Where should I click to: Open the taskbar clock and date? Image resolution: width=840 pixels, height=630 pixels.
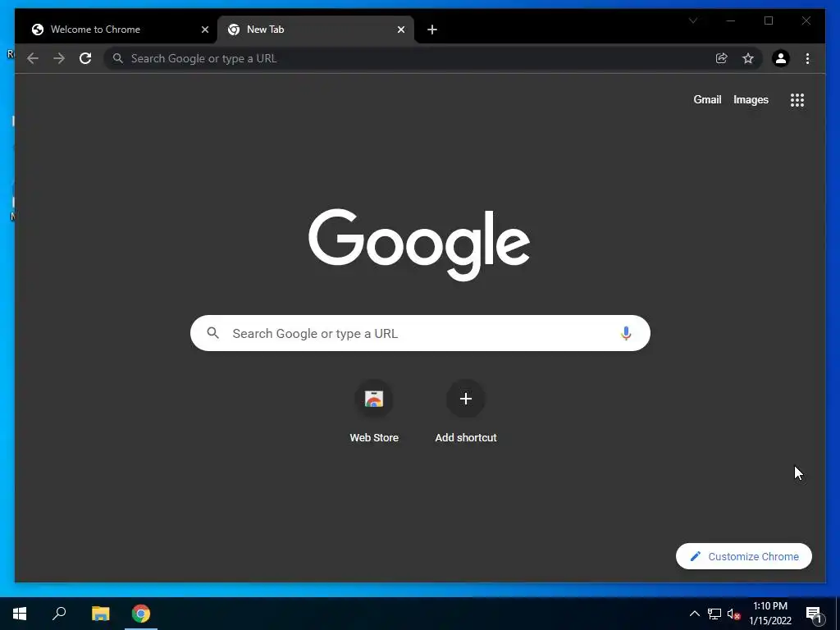(769, 614)
